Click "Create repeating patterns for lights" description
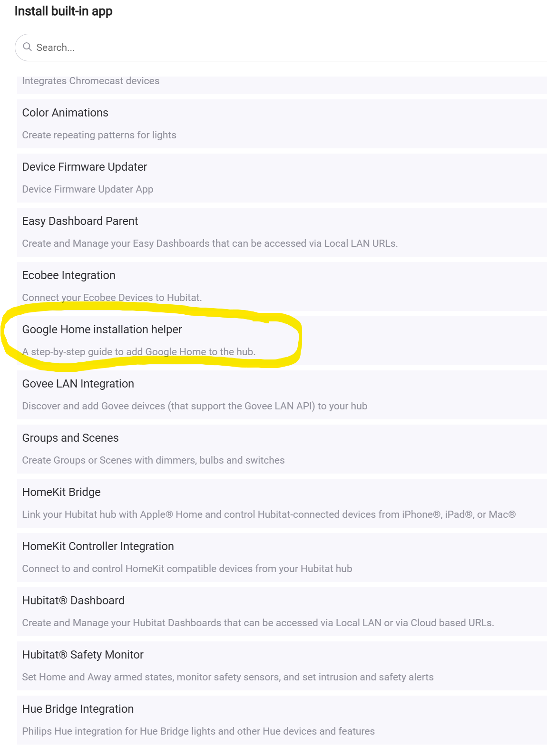Screen dimensions: 547x756 99,135
